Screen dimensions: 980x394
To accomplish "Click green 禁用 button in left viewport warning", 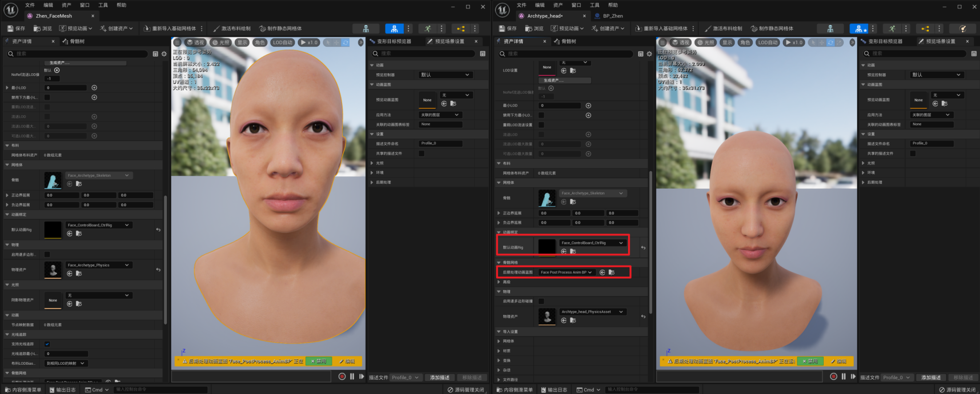I will tap(319, 362).
